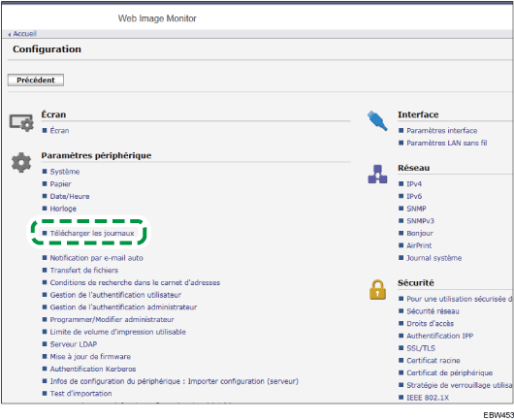
Task: Go back to Accueil home link
Action: pos(24,34)
